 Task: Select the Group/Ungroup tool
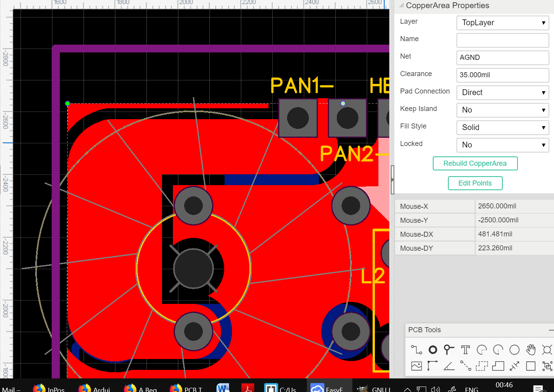pyautogui.click(x=547, y=366)
